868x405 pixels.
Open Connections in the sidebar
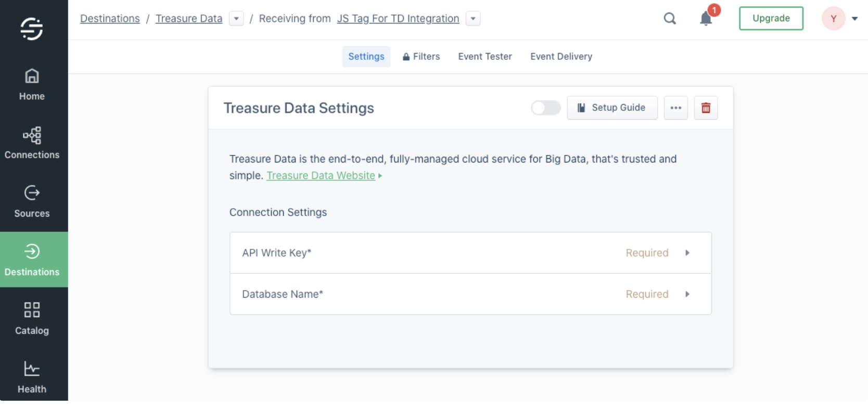coord(32,143)
